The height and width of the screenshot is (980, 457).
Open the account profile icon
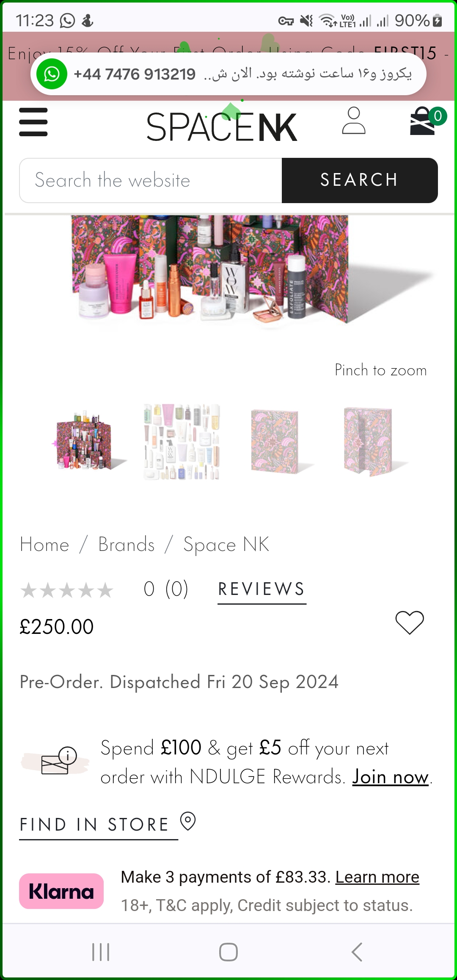pos(354,121)
